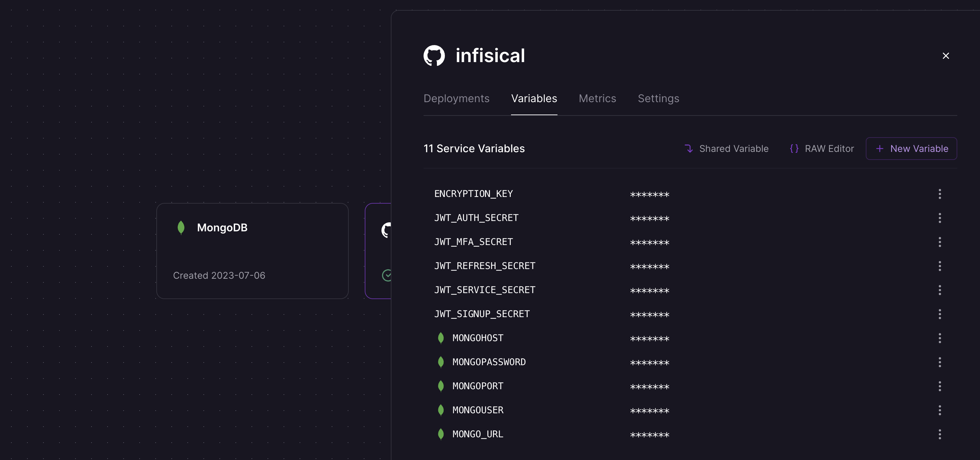The width and height of the screenshot is (980, 460).
Task: Click the MongoDB leaf icon on the MongoDB card
Action: 181,227
